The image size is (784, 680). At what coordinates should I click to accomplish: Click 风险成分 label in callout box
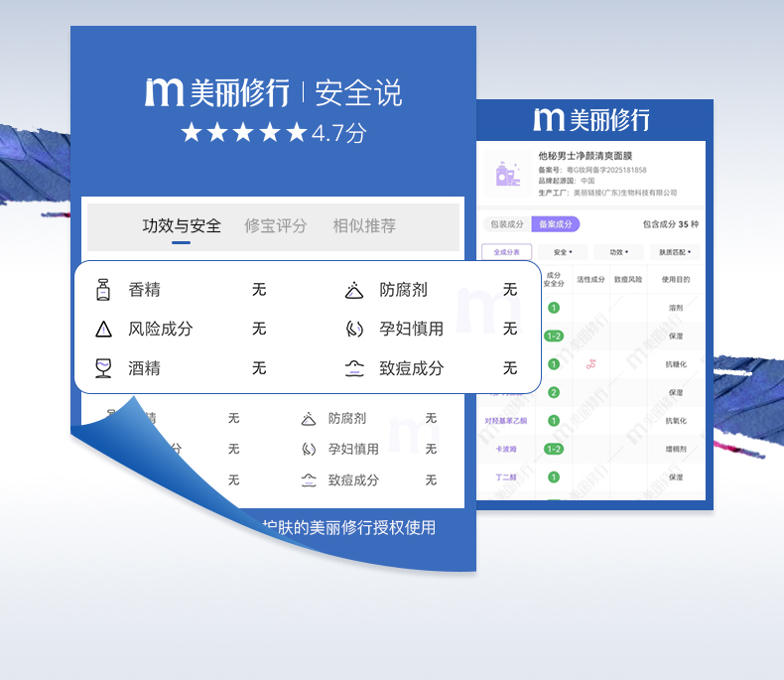[x=161, y=329]
